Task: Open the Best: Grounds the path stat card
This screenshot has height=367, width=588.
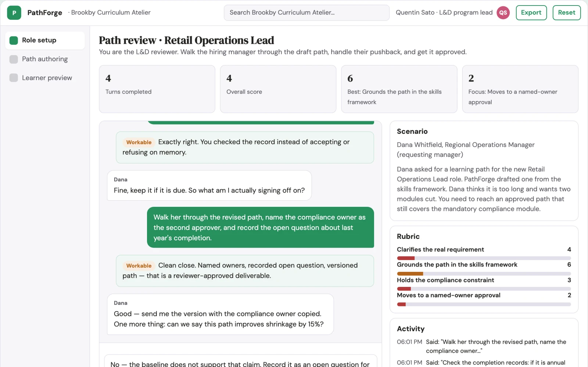Action: coord(399,89)
